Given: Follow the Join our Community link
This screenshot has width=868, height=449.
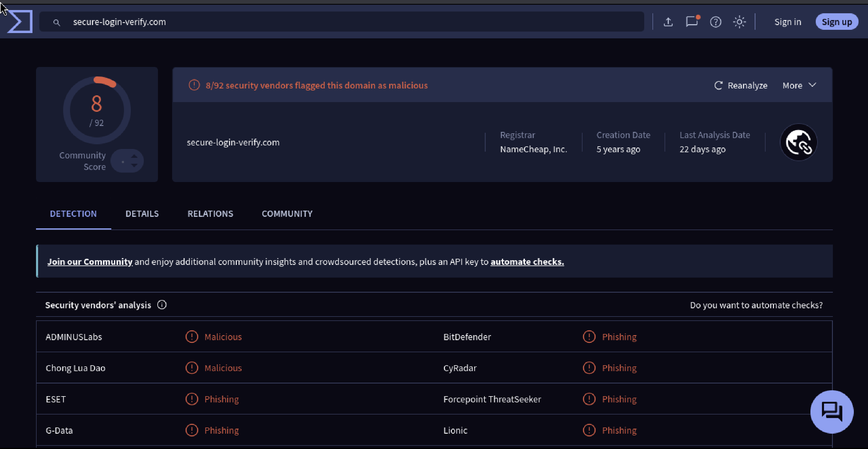Looking at the screenshot, I should 90,262.
